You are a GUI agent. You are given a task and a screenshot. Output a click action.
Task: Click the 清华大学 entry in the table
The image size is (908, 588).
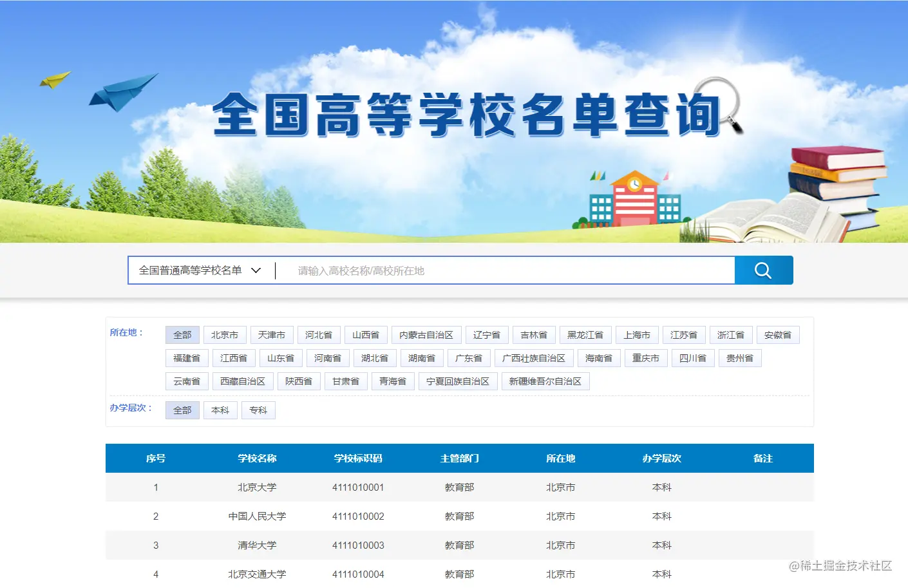click(258, 545)
